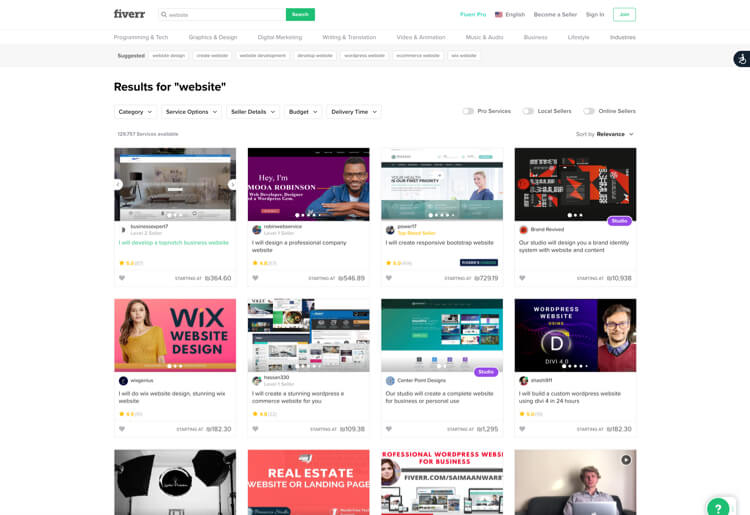This screenshot has height=515, width=750.
Task: Open the Music & Audio category menu
Action: (485, 37)
